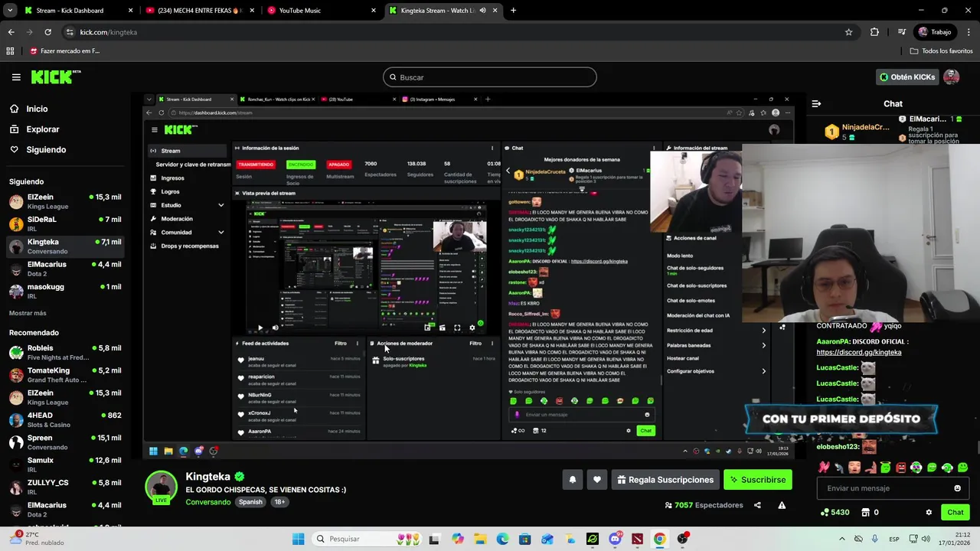Open Dota 2 from the taskbar
Screen dimensions: 980x551
pos(637,539)
